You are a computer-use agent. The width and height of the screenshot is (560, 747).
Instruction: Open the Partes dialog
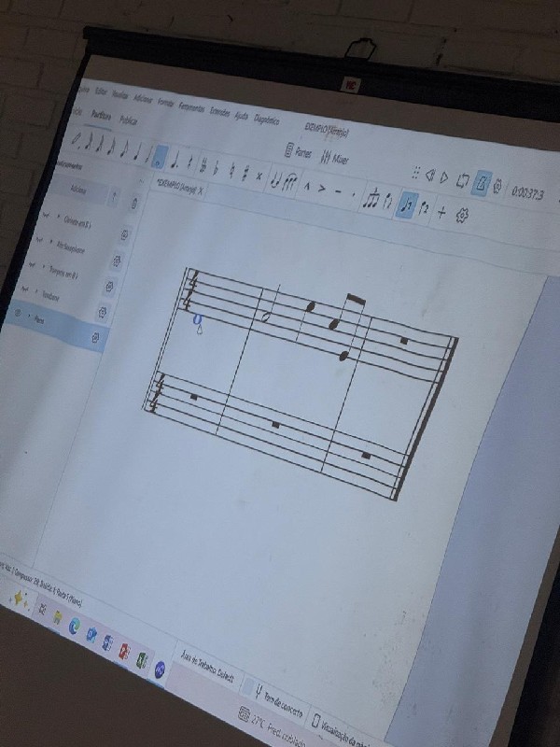point(297,152)
